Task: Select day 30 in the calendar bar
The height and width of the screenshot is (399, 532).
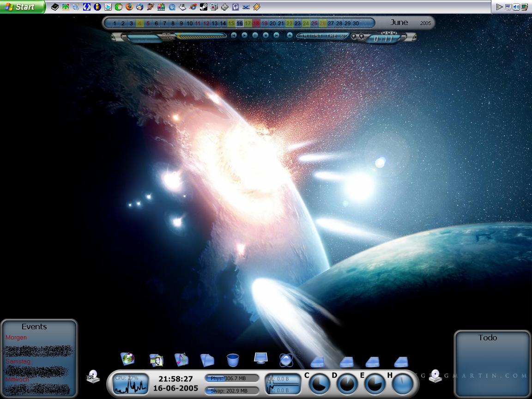Action: [x=356, y=24]
